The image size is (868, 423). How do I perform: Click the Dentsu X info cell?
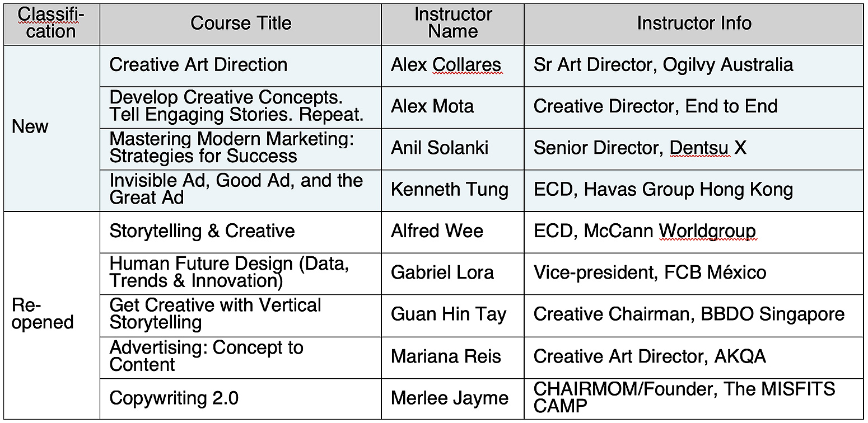click(694, 149)
